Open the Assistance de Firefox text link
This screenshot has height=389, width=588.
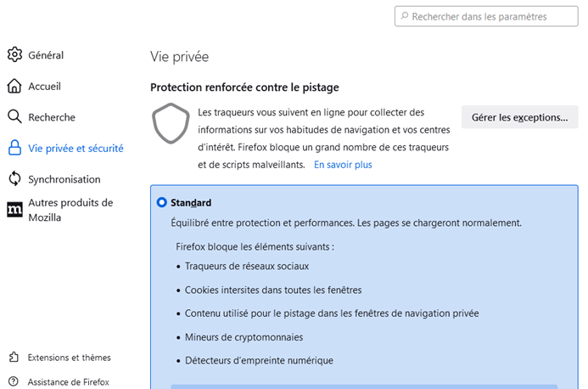[68, 382]
